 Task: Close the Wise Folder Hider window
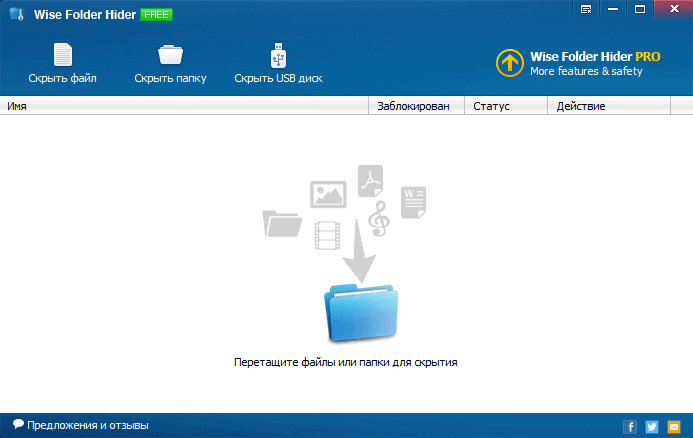674,9
